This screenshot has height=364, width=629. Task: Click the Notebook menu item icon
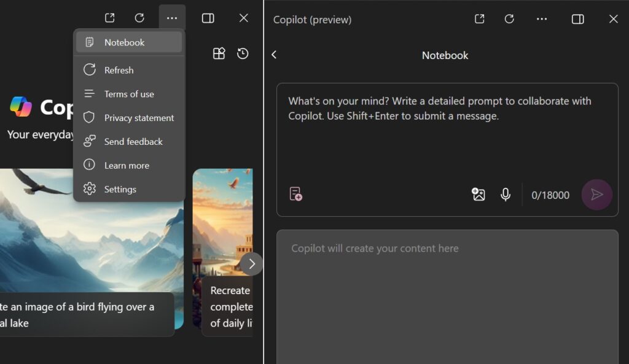click(90, 42)
